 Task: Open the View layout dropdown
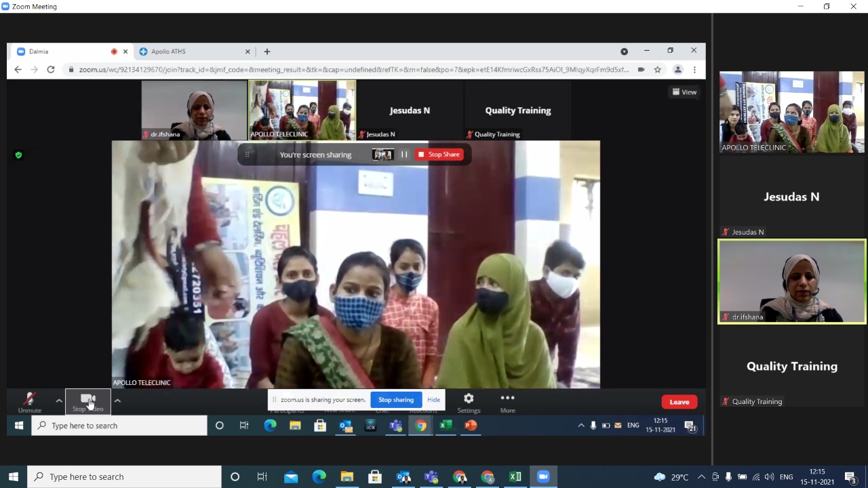[684, 92]
